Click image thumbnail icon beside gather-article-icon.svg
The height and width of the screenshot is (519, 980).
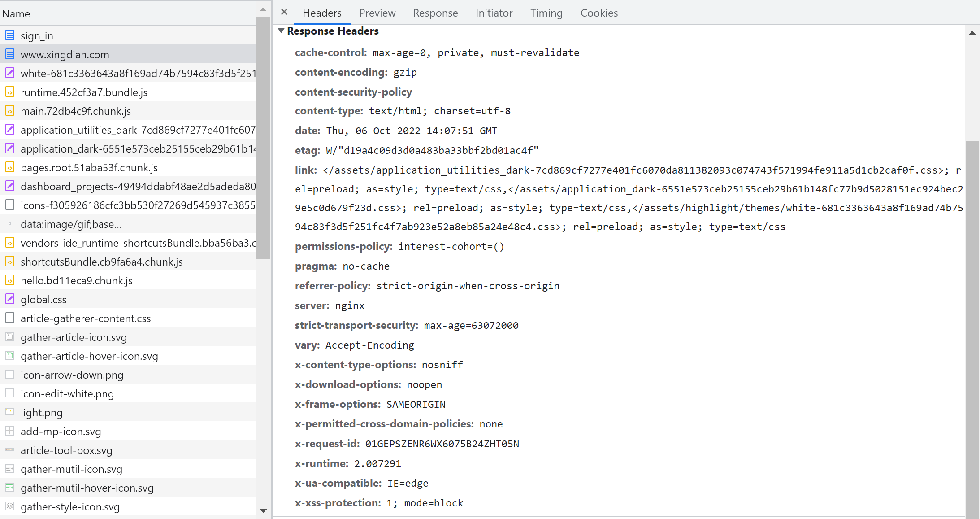10,337
